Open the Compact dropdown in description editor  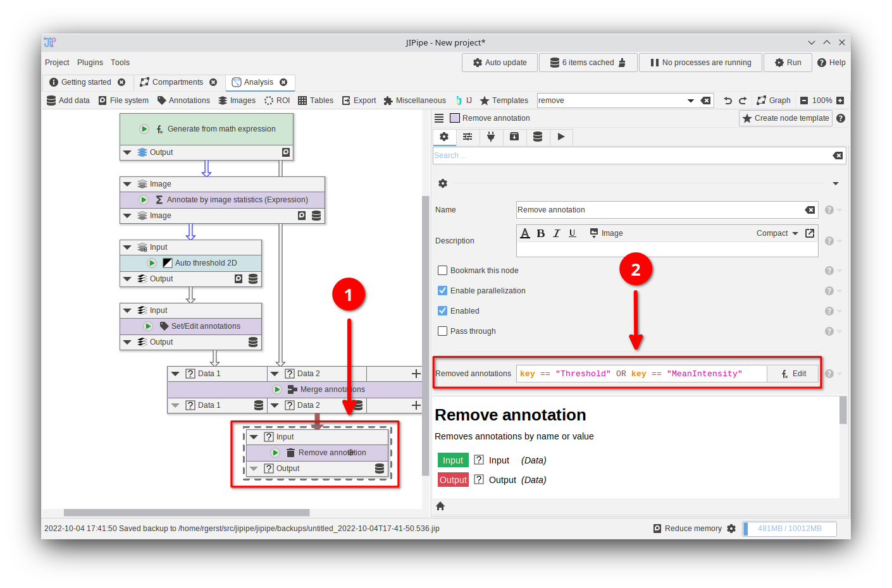coord(777,233)
